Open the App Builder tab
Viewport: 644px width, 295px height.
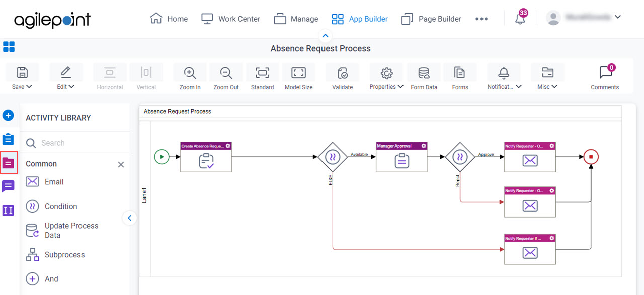tap(360, 19)
